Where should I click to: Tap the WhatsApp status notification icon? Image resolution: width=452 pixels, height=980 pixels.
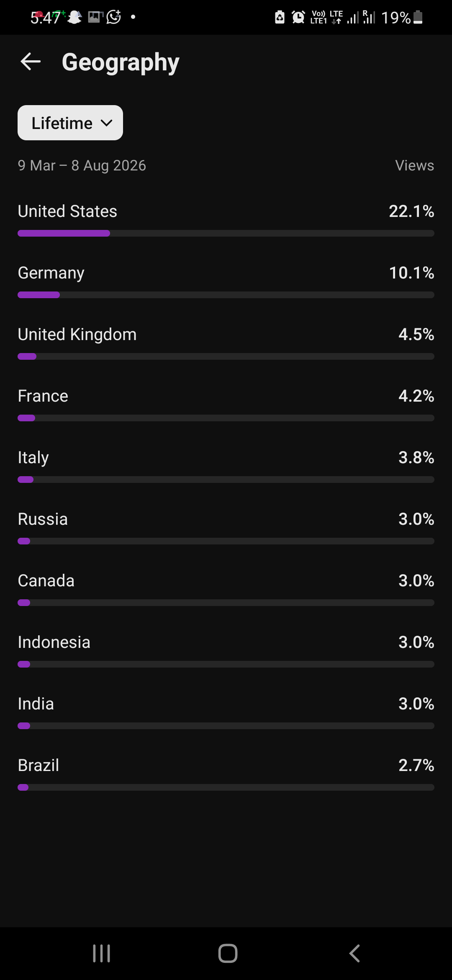114,17
